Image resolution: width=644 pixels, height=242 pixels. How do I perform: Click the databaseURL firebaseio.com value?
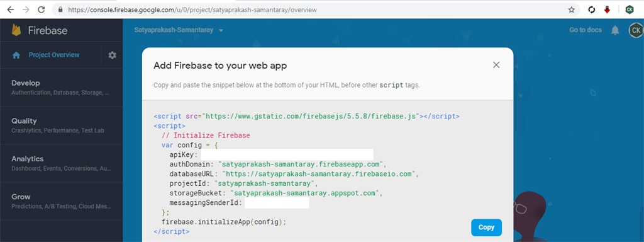tap(318, 174)
